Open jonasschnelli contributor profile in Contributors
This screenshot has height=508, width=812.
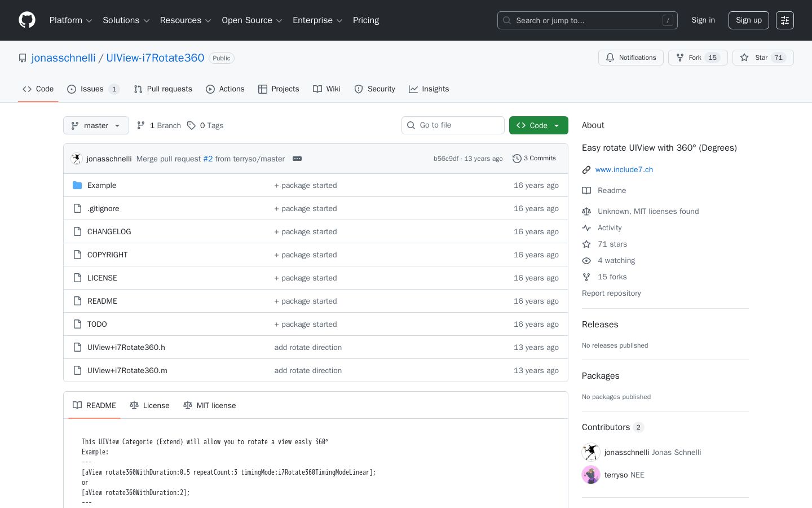click(626, 452)
